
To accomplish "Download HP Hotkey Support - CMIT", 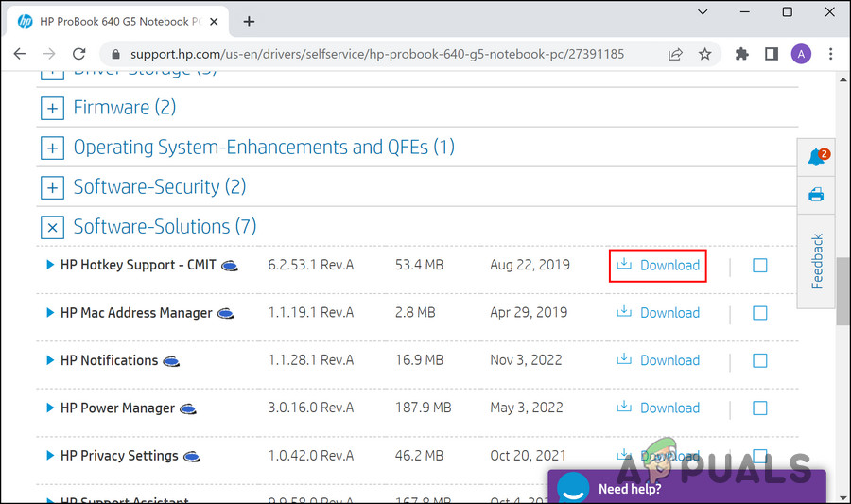I will (658, 266).
